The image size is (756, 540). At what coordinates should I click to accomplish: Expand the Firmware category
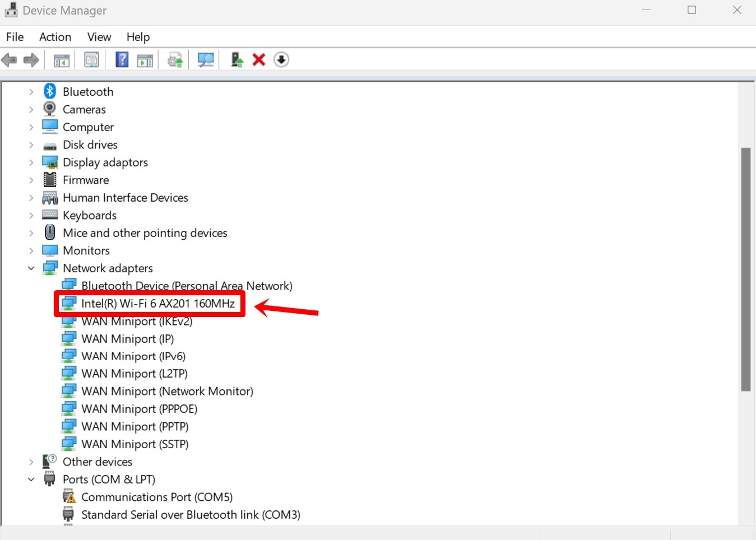coord(31,180)
